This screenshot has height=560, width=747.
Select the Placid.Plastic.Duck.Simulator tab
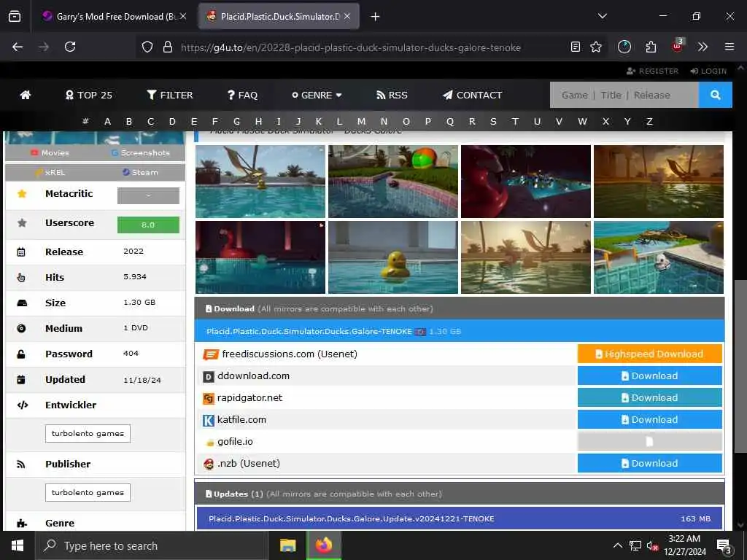[279, 16]
